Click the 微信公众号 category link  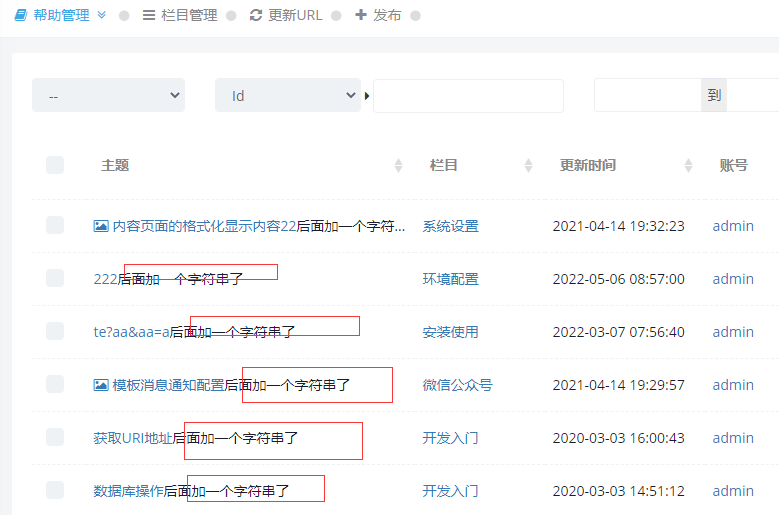(458, 385)
